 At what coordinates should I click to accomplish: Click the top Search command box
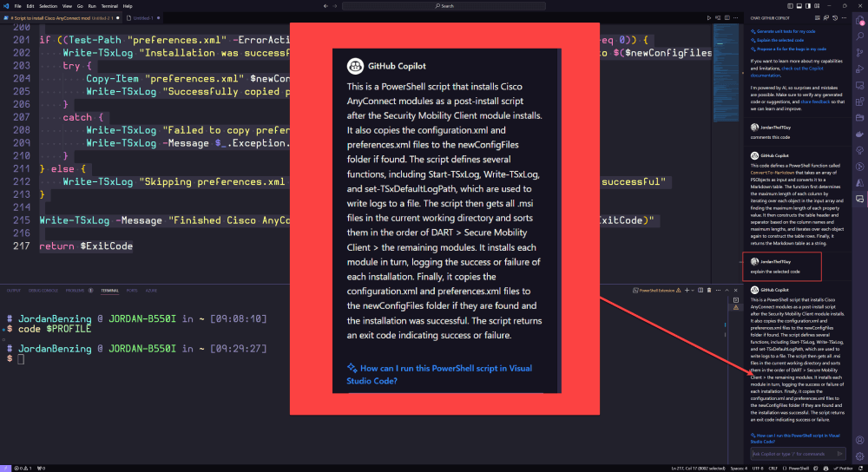(x=444, y=6)
